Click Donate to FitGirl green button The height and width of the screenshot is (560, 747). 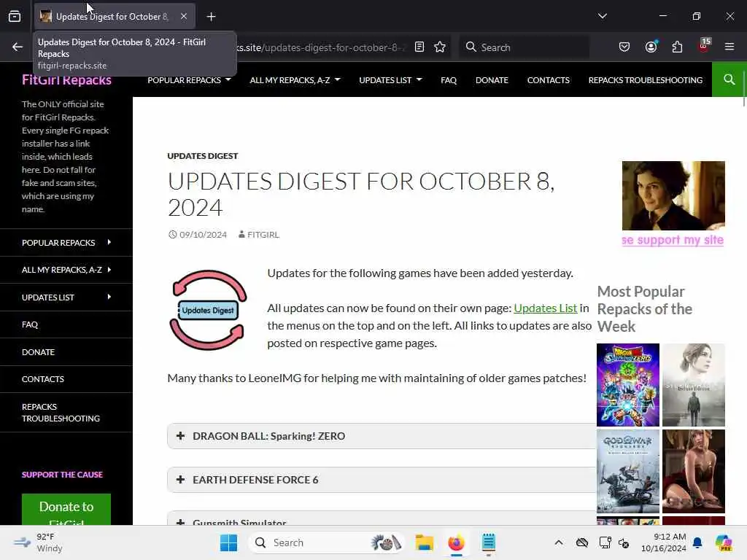[66, 510]
